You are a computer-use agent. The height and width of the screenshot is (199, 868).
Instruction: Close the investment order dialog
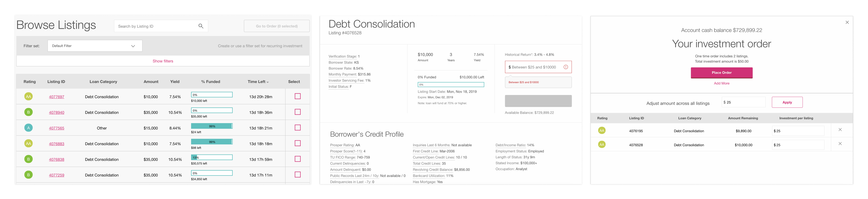[847, 22]
